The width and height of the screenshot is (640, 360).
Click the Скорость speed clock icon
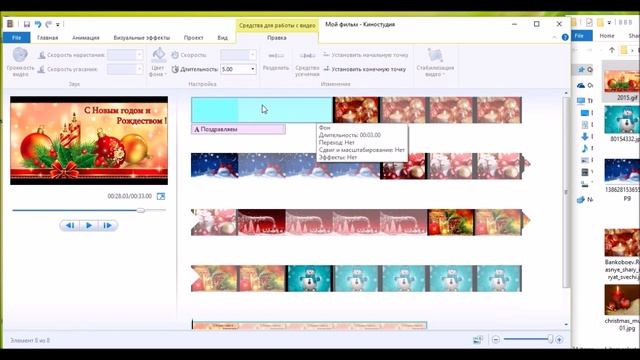click(175, 55)
